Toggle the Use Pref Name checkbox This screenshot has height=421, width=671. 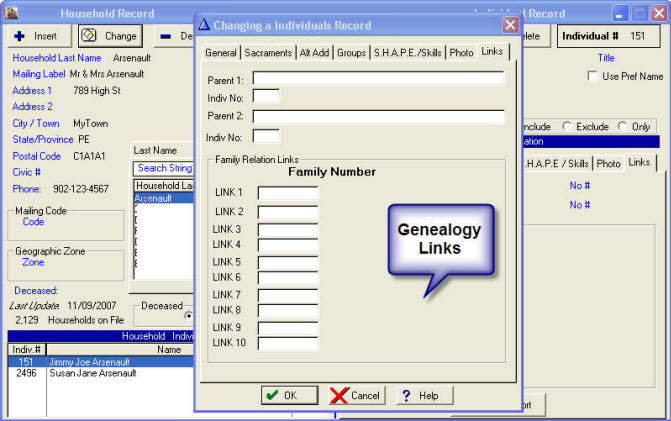pyautogui.click(x=593, y=76)
